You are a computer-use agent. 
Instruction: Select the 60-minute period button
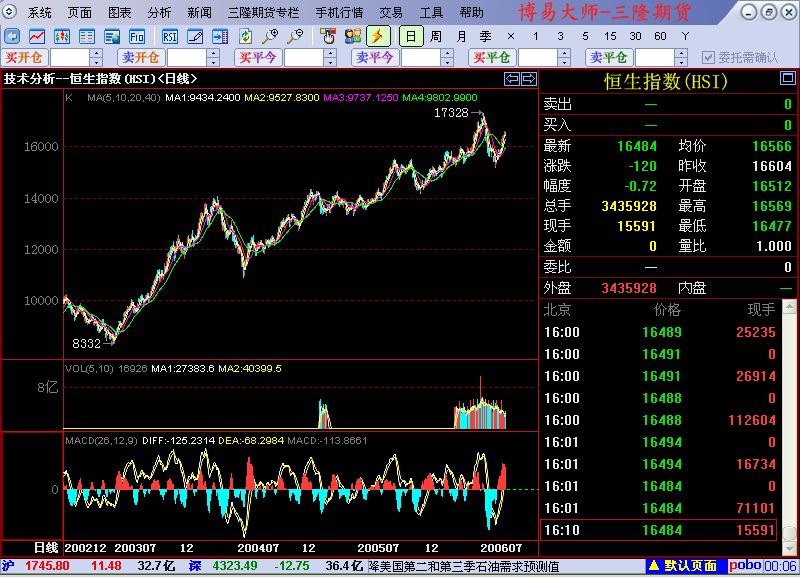660,36
